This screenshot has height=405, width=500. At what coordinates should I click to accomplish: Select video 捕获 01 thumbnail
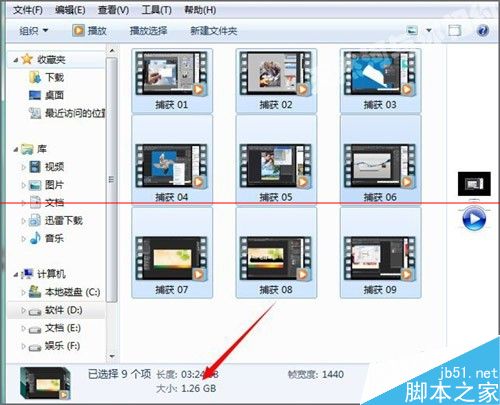click(x=172, y=80)
